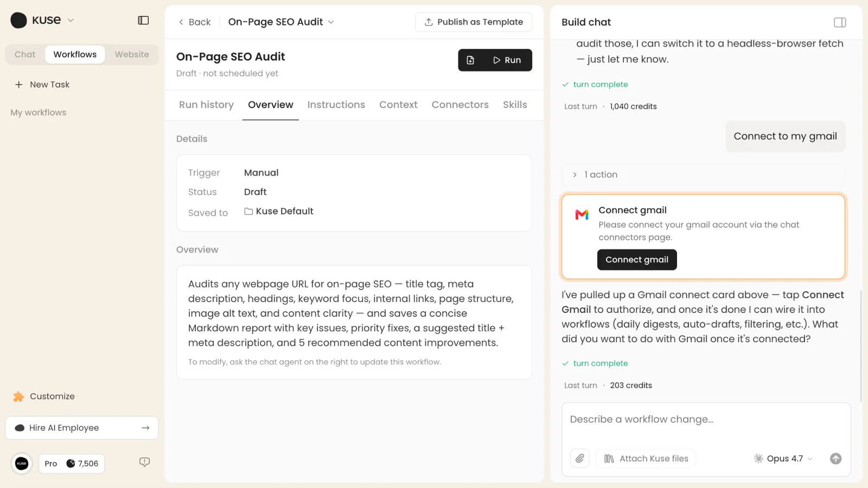Click the '203 credits' text
The image size is (868, 488).
(x=631, y=386)
